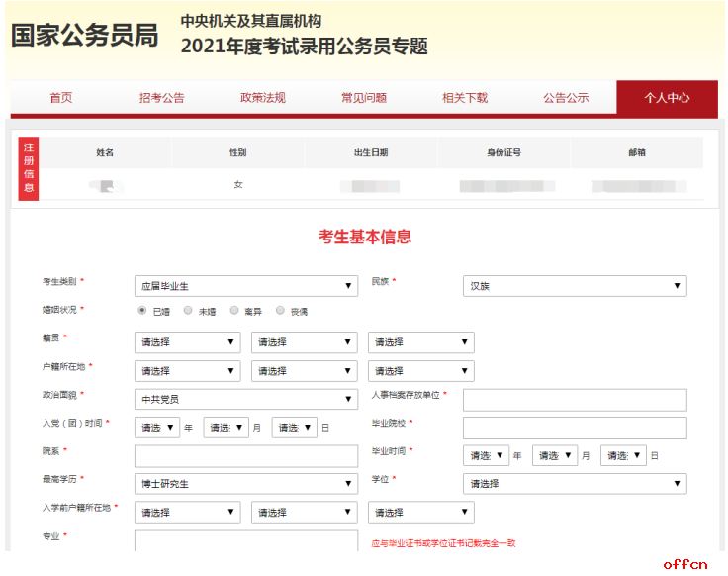This screenshot has height=576, width=728.
Task: Switch to the 政策法规 tab
Action: click(263, 98)
